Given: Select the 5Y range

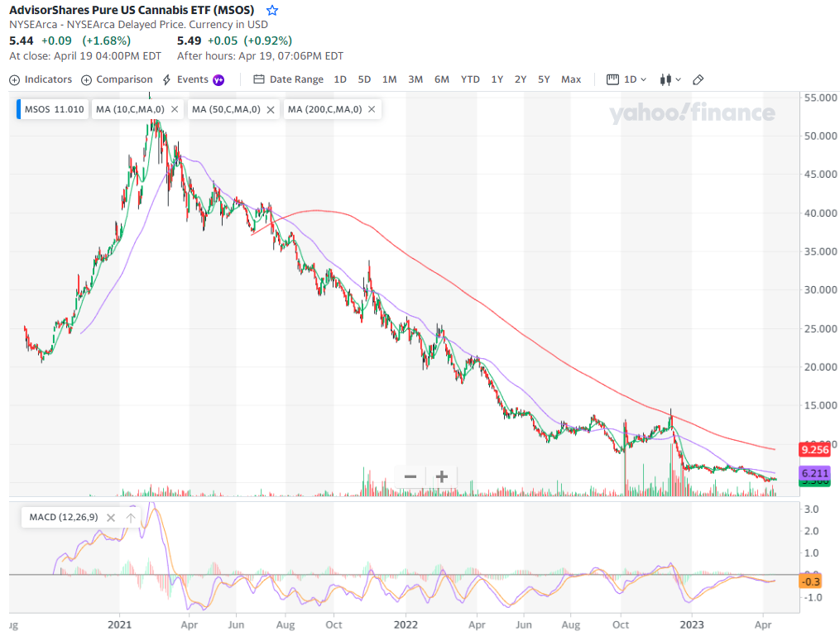Looking at the screenshot, I should click(x=544, y=79).
